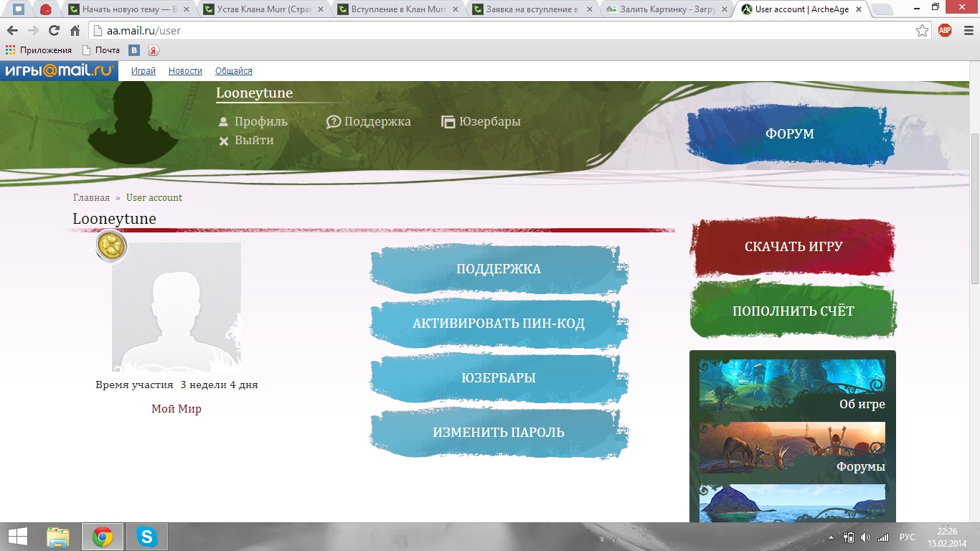Open the Играй link
Viewport: 980px width, 551px height.
coord(143,71)
